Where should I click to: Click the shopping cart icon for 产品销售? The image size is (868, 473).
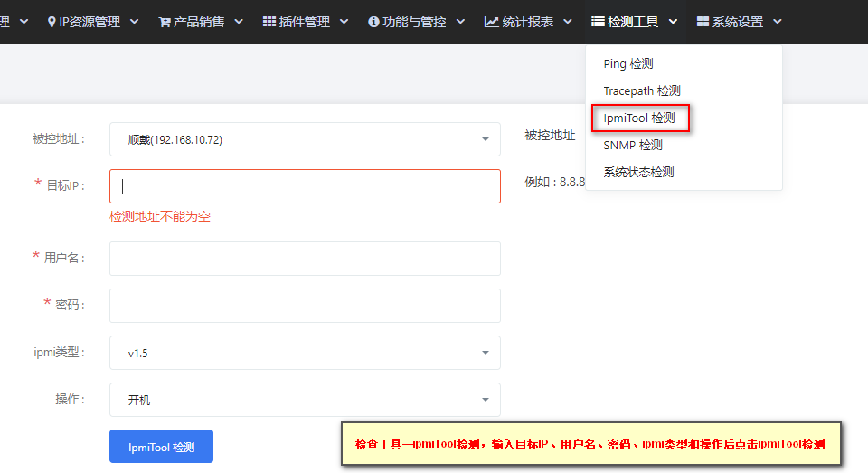tap(165, 22)
